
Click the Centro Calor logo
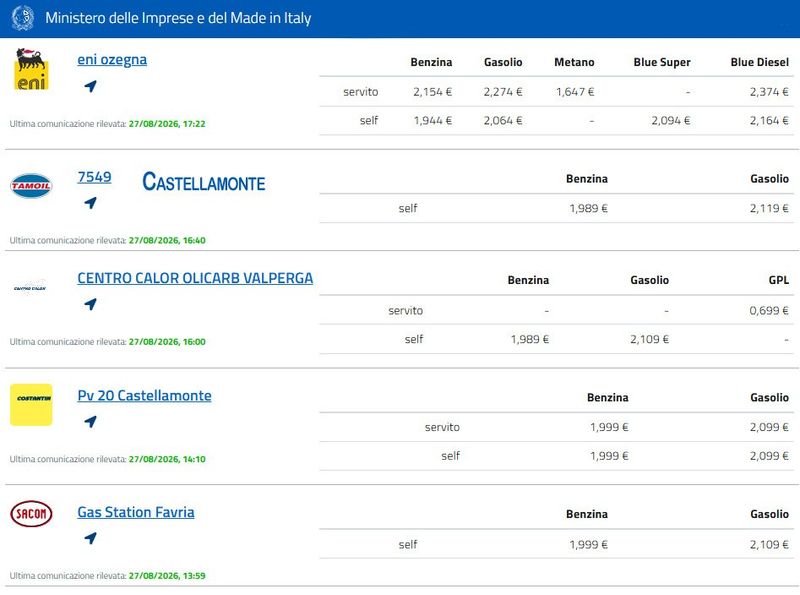click(x=30, y=288)
